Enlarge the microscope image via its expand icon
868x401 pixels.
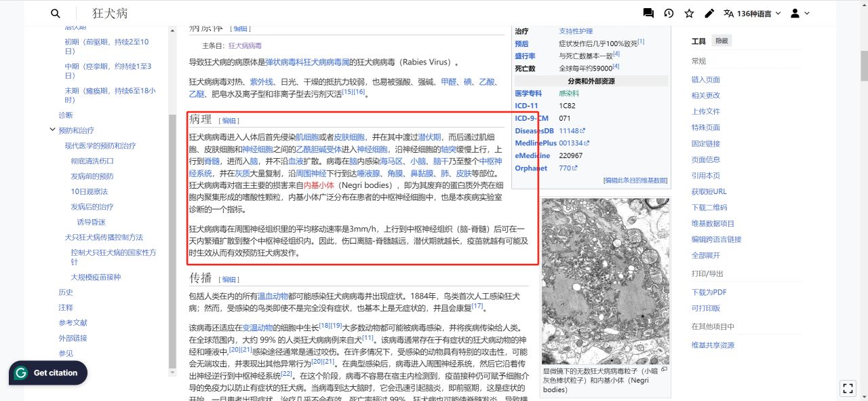[664, 370]
